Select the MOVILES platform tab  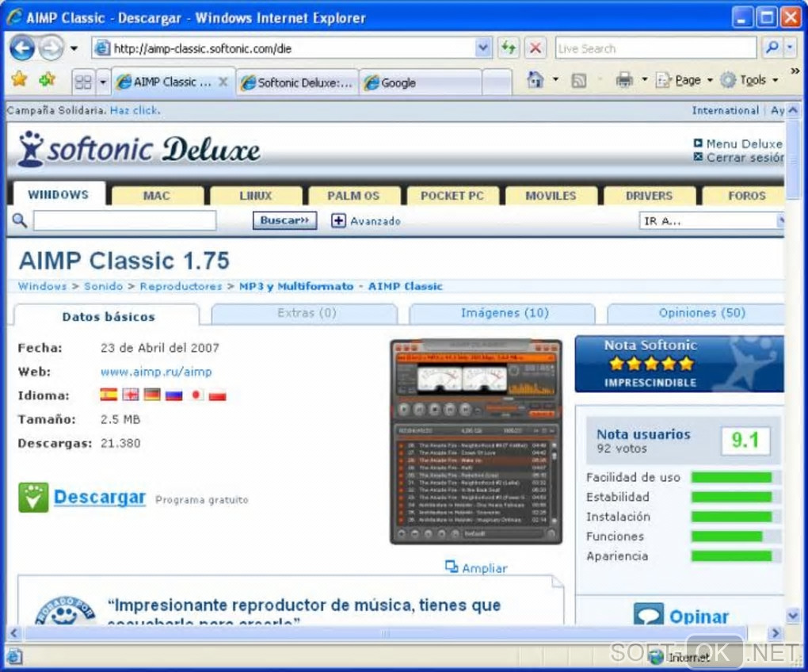[551, 196]
